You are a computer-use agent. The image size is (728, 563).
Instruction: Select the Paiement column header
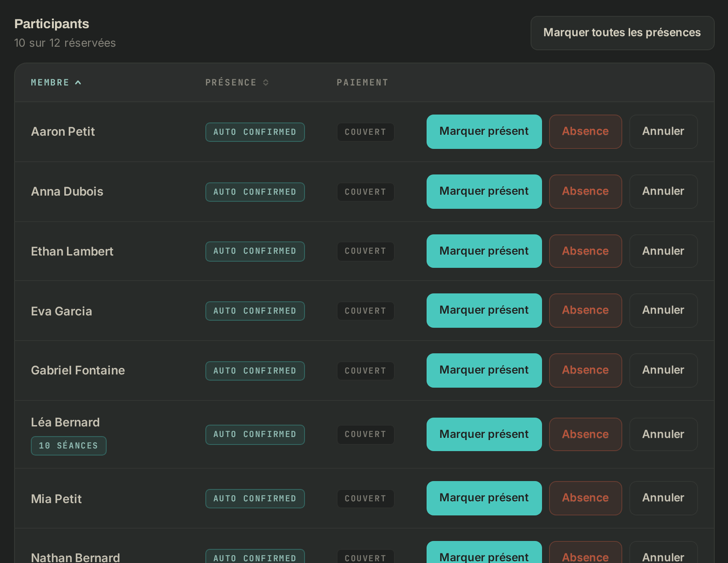coord(362,82)
